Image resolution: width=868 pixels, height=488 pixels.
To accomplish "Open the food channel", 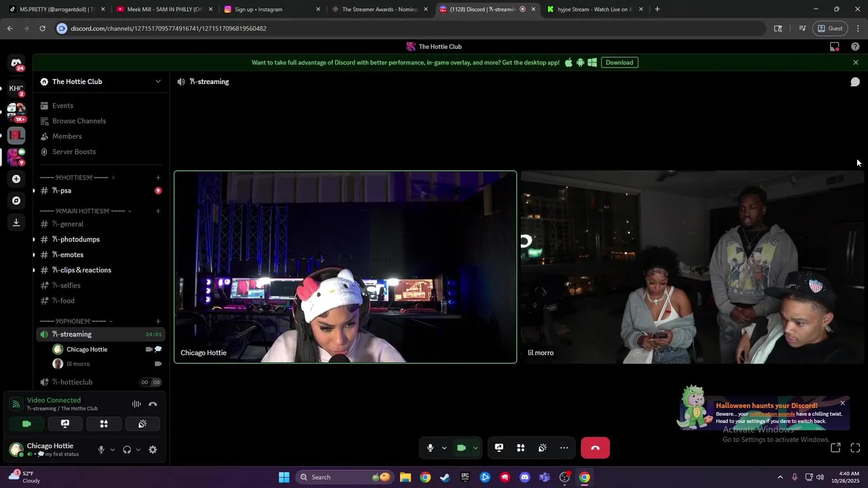I will (100, 301).
